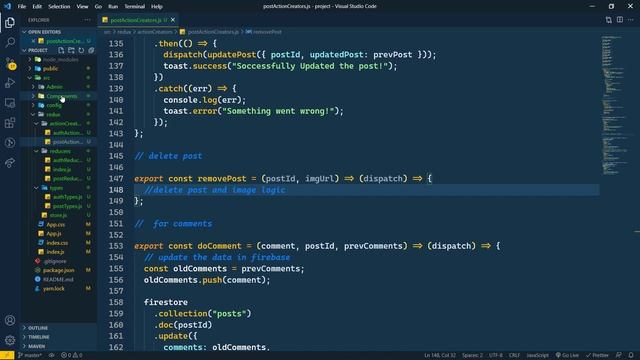Open the Terminal menu

pos(135,7)
